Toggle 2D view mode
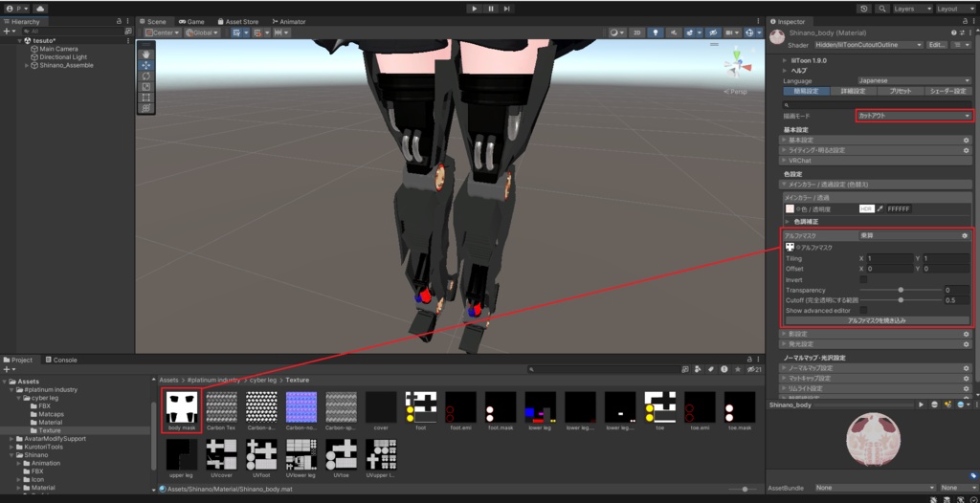This screenshot has width=980, height=503. [x=636, y=33]
